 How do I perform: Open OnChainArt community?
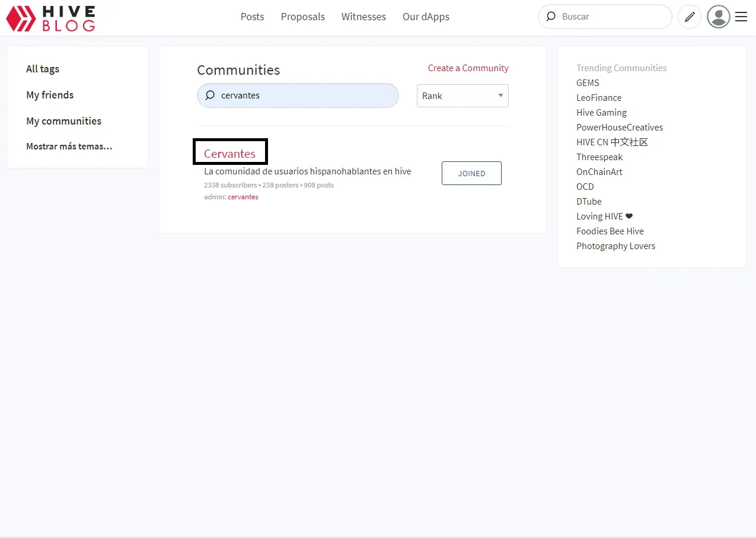599,172
